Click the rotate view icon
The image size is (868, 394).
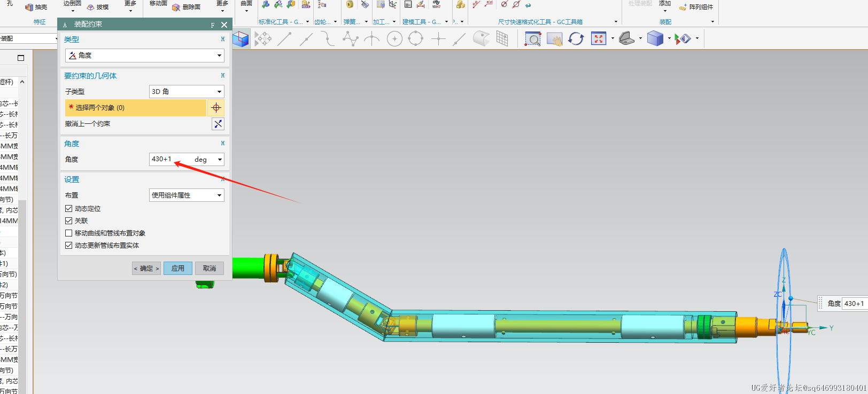coord(576,38)
